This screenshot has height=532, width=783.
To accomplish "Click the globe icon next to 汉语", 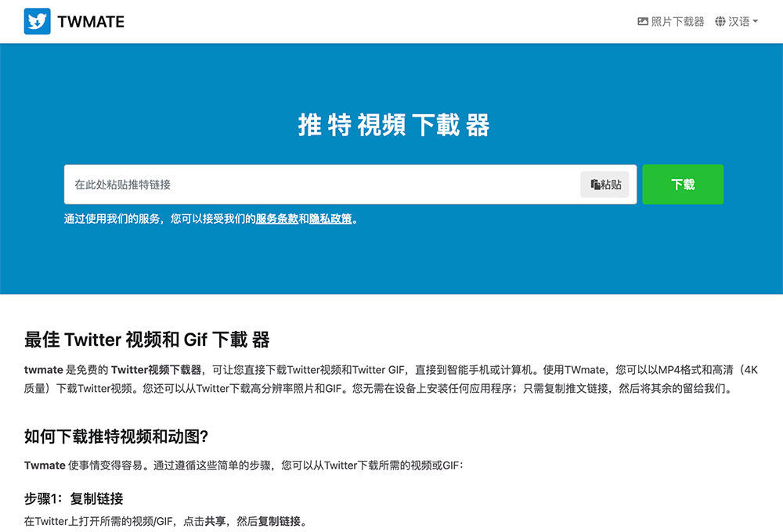I will point(720,21).
